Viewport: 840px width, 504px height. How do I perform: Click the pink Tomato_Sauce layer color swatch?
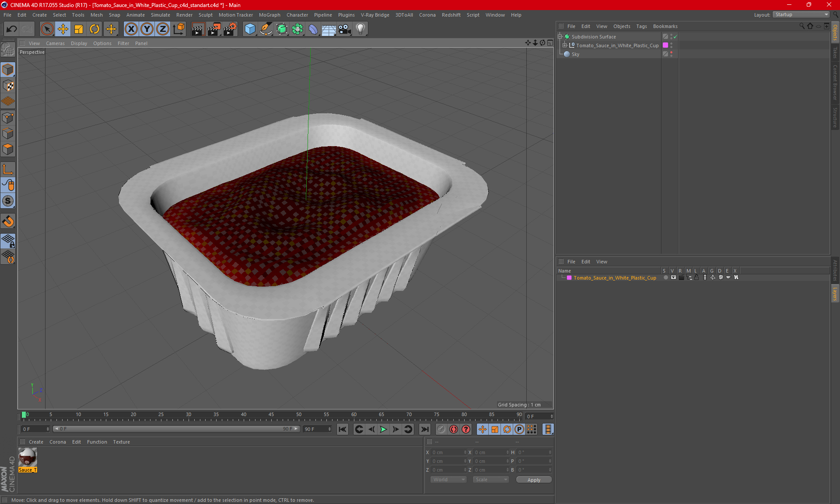[x=569, y=278]
